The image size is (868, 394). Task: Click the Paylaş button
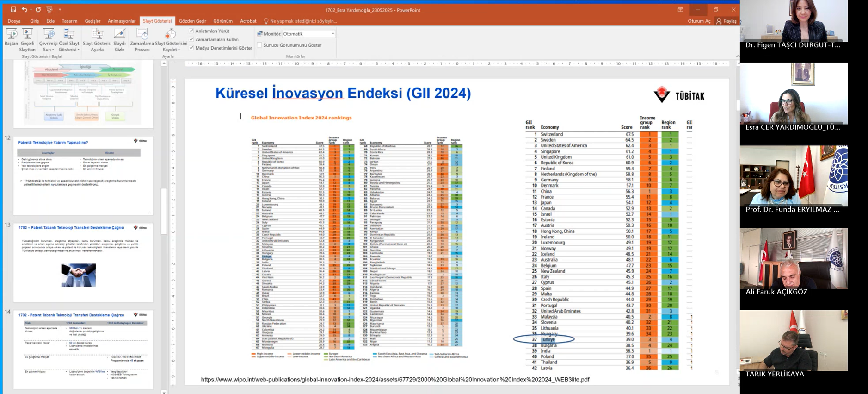[726, 21]
